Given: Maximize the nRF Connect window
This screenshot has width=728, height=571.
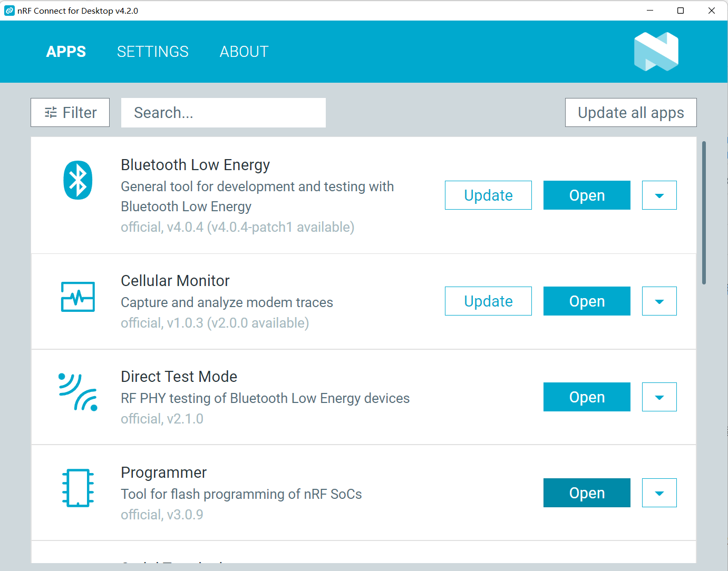Looking at the screenshot, I should [681, 11].
